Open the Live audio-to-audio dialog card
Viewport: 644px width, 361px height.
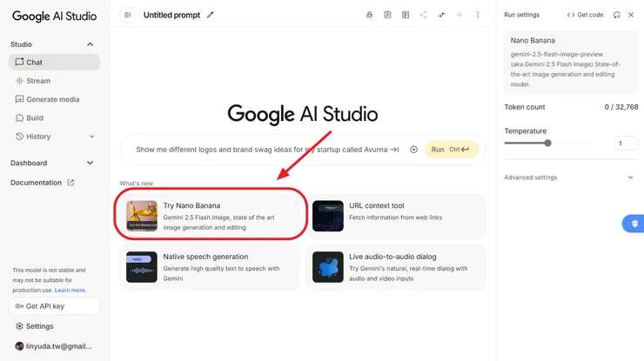pyautogui.click(x=395, y=267)
